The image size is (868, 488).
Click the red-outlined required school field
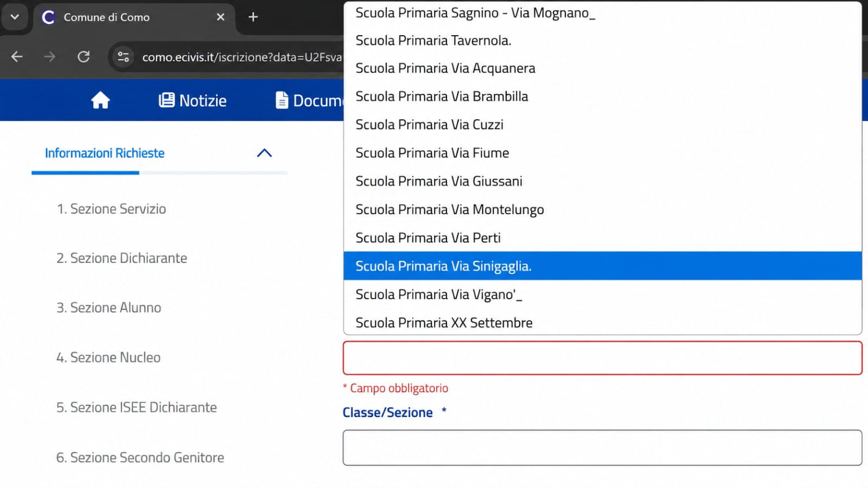pos(602,358)
